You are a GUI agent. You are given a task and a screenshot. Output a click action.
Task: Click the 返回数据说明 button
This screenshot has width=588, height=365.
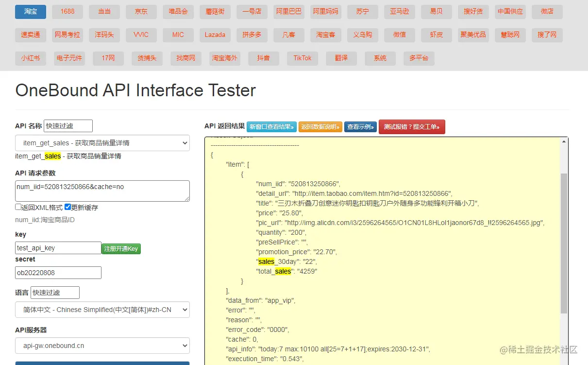pos(320,127)
